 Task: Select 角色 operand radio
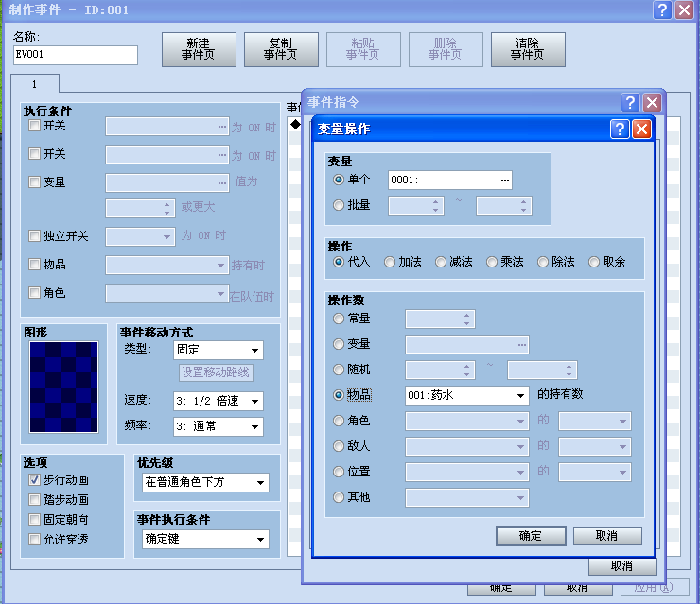click(x=339, y=421)
